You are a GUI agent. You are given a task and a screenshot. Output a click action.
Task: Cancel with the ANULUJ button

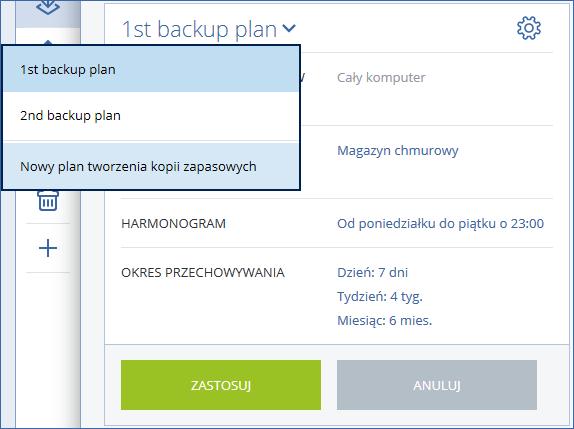pos(437,385)
